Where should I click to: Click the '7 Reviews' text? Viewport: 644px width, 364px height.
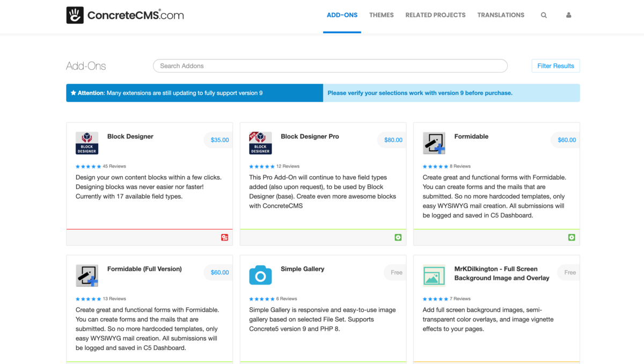pos(460,299)
